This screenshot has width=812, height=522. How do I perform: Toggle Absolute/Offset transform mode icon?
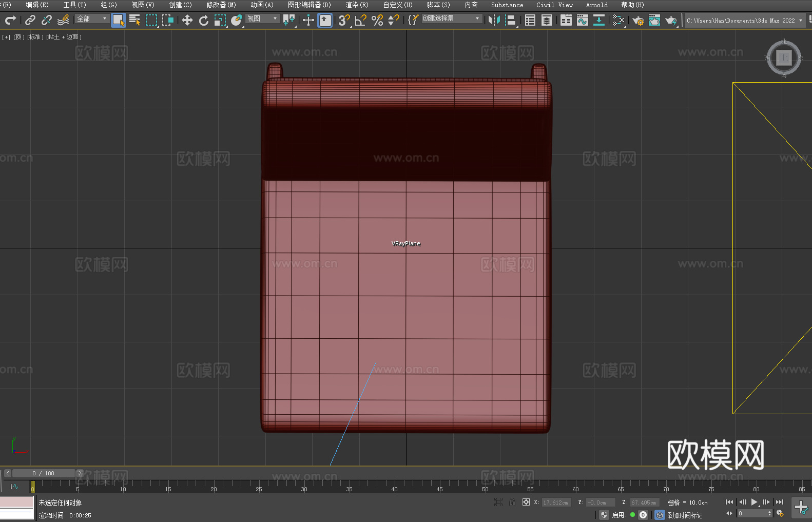point(526,502)
